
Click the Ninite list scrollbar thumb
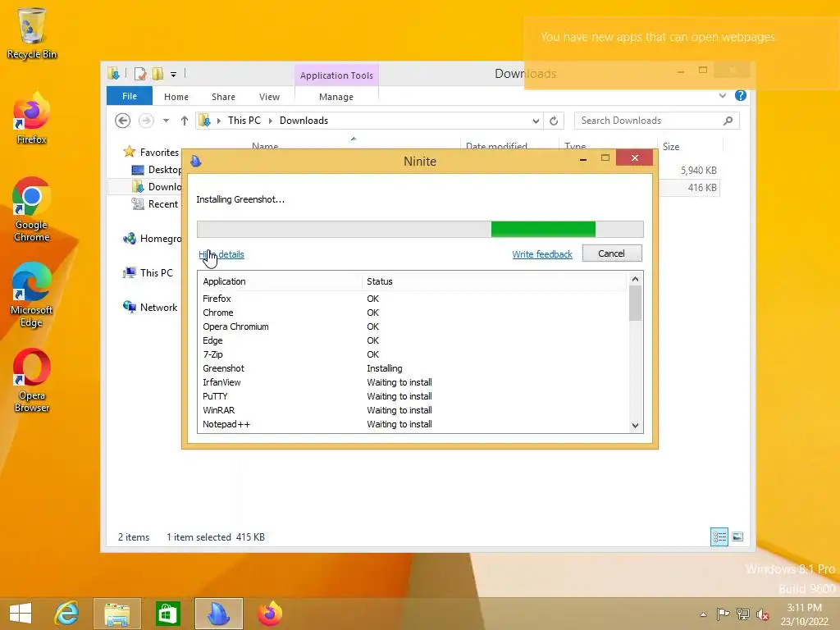pos(635,304)
